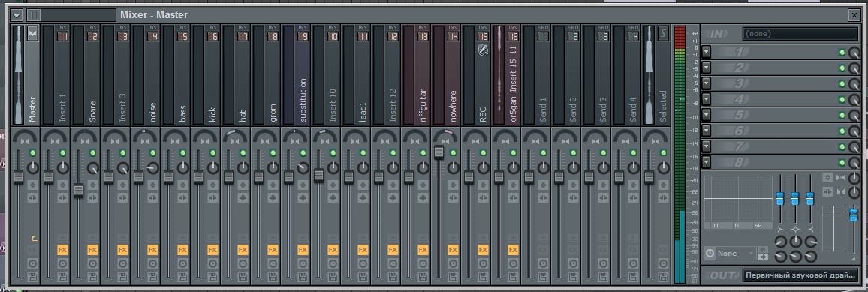Screen dimensions: 868x292
Task: Click the FX button on the kick track
Action: pos(212,250)
